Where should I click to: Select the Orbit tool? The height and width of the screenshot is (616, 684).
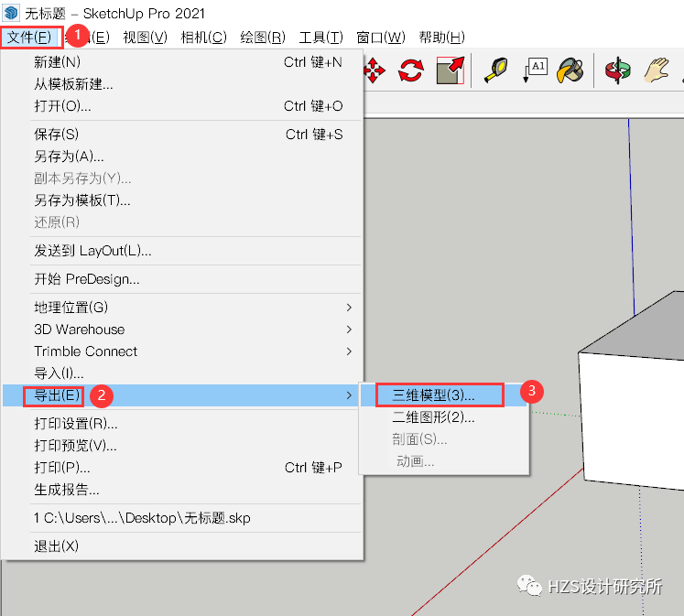tap(617, 70)
